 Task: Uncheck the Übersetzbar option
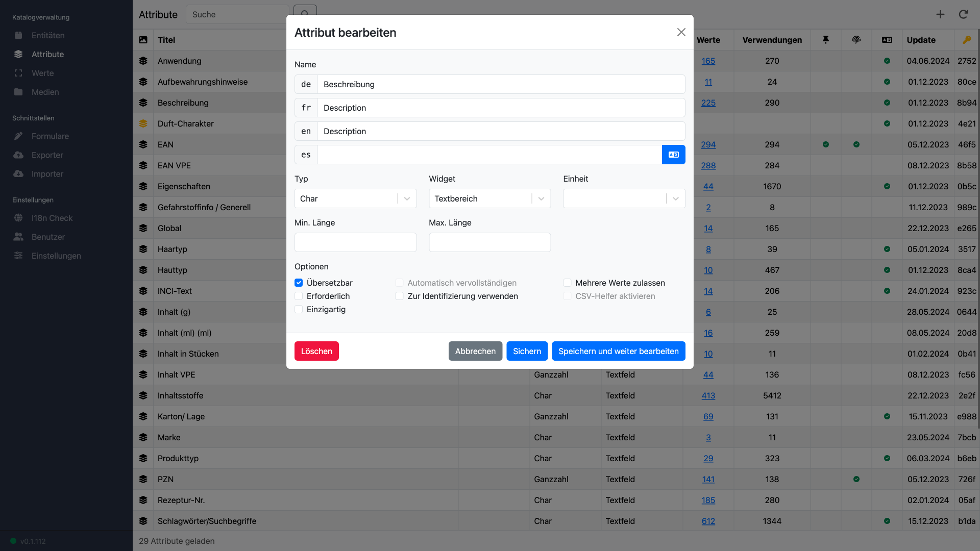[x=299, y=283]
